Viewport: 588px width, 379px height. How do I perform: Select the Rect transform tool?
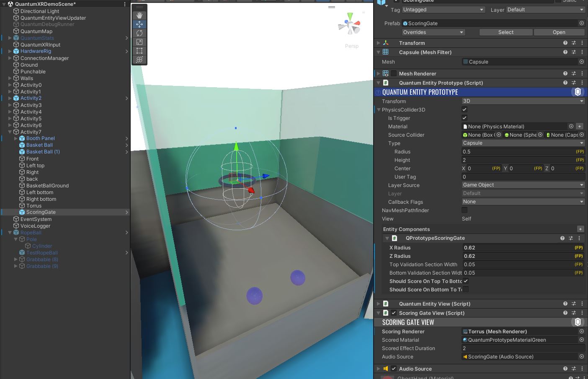click(139, 51)
